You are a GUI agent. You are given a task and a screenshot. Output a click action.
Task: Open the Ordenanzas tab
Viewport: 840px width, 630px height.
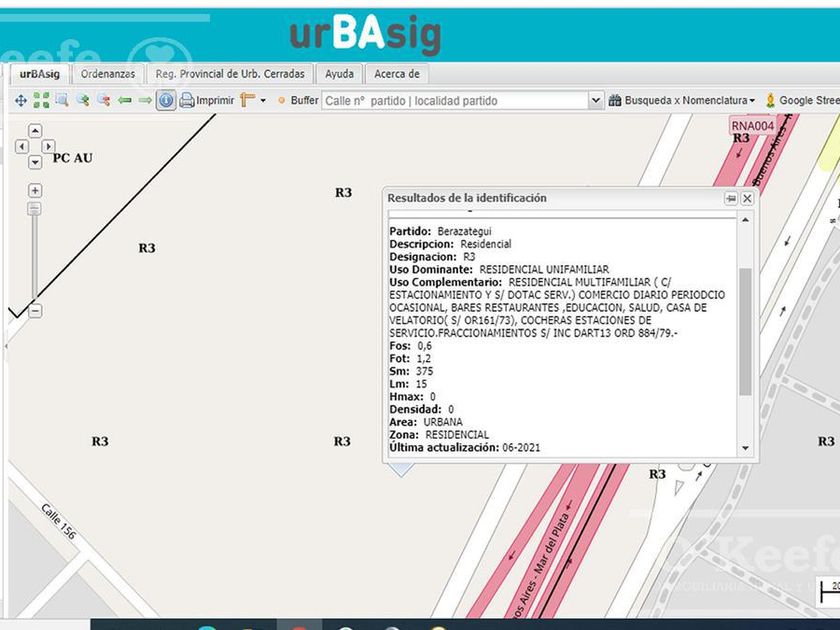tap(108, 74)
